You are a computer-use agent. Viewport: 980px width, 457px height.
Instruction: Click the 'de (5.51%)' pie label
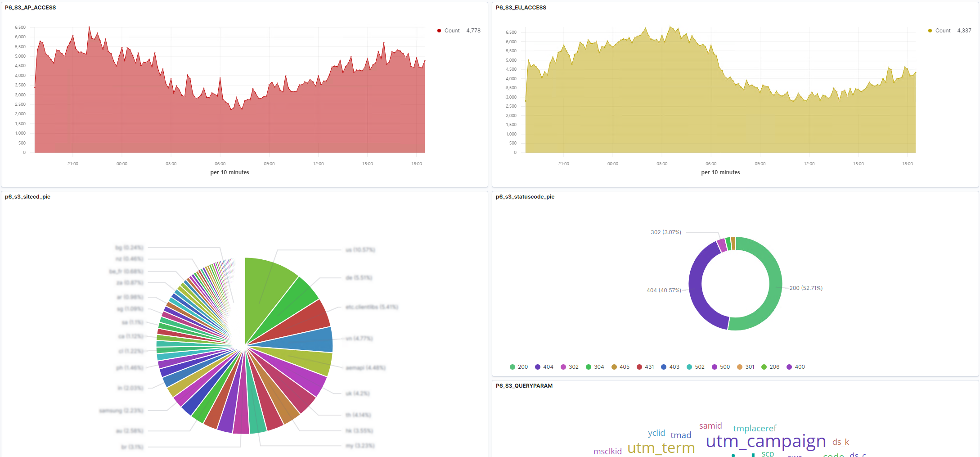359,278
